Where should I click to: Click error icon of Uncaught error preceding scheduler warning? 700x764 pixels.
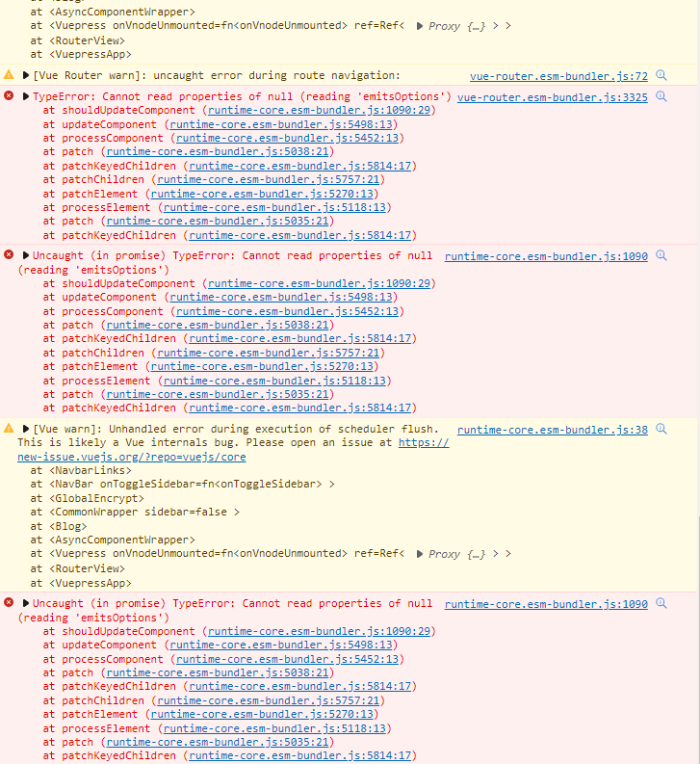click(x=9, y=255)
